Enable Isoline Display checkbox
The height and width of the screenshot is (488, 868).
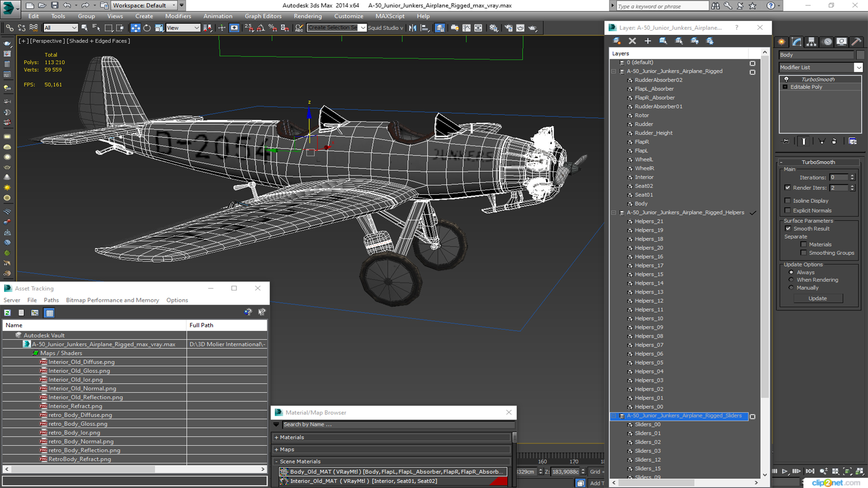click(x=788, y=201)
